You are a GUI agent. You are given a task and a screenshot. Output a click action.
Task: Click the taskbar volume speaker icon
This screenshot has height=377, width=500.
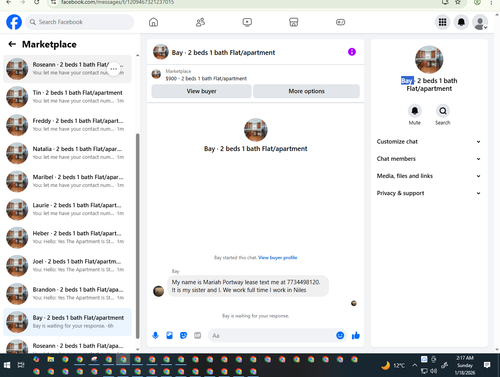coord(433,371)
